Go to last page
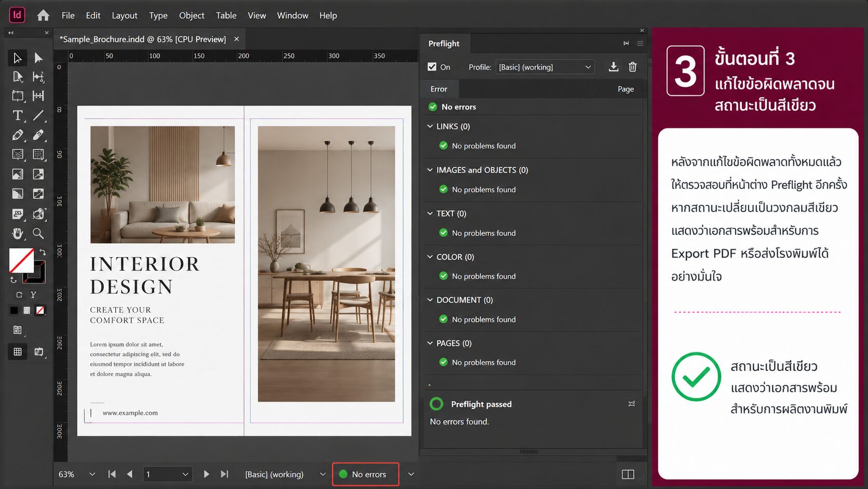This screenshot has width=868, height=489. (224, 474)
